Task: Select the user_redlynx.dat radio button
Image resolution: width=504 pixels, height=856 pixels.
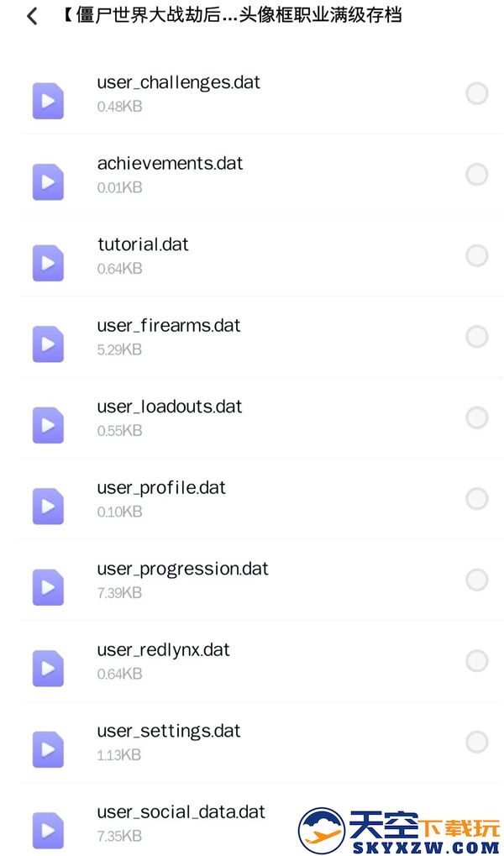Action: click(476, 661)
